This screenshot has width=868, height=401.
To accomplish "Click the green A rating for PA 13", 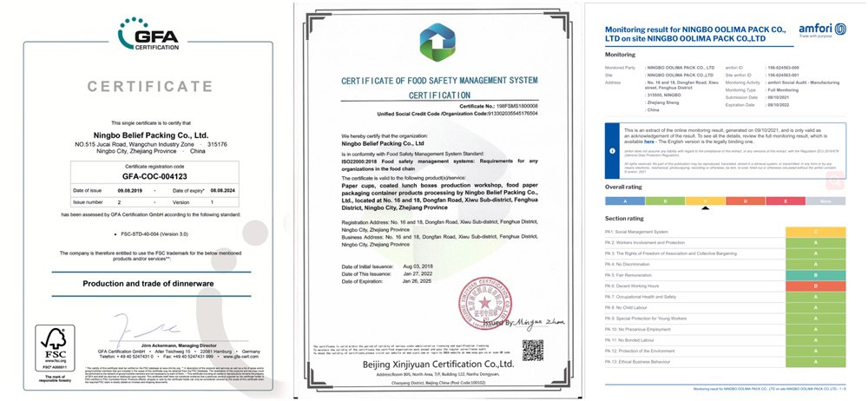I will click(815, 362).
